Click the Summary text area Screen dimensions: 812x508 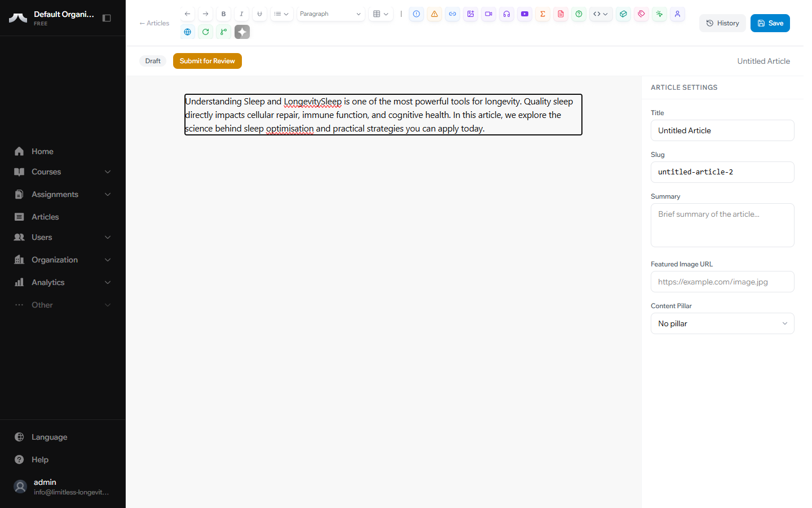tap(722, 225)
